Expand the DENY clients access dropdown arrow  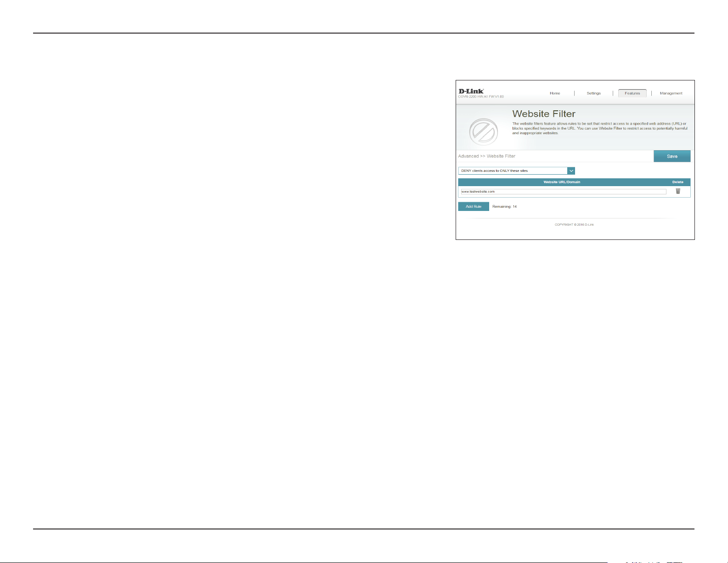[571, 171]
